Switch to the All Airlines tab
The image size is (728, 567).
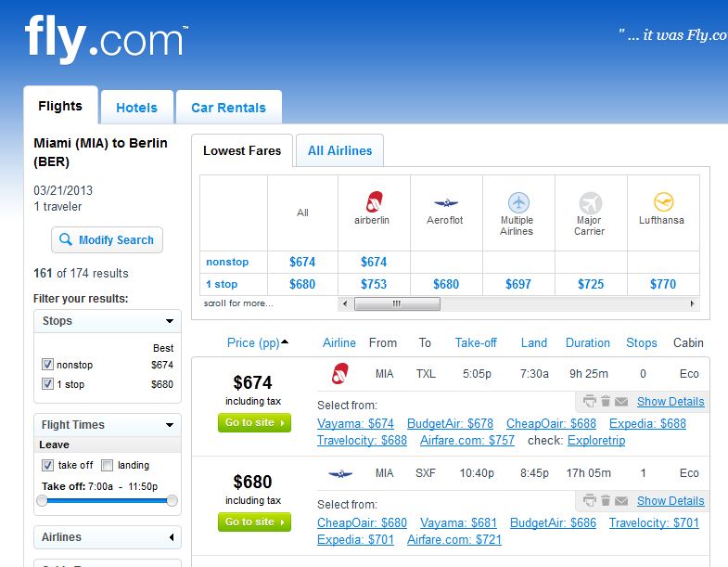point(339,150)
